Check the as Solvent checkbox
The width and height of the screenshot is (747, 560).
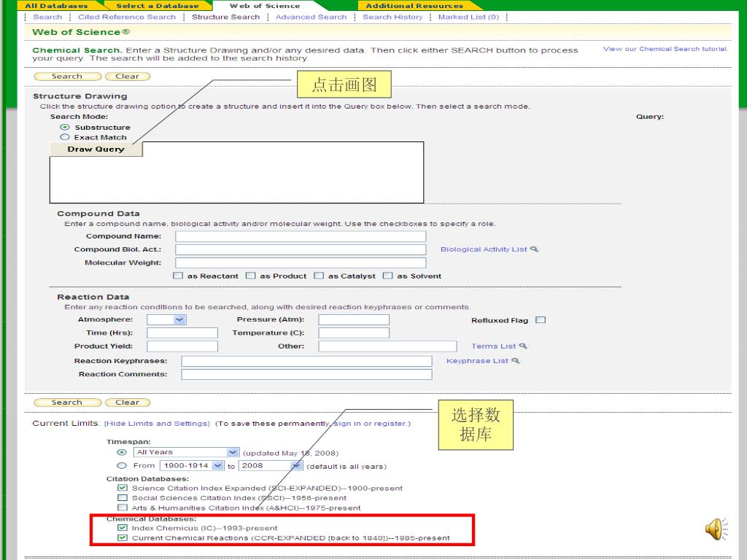388,276
